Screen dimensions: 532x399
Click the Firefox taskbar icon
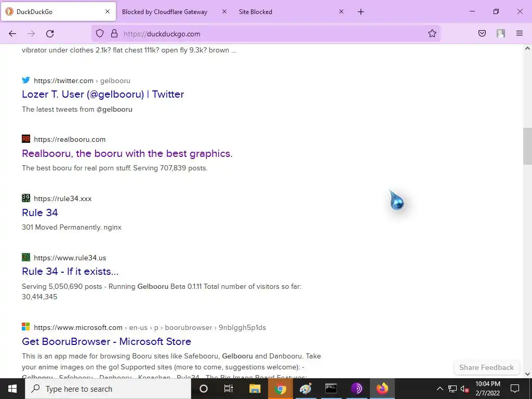pyautogui.click(x=382, y=389)
